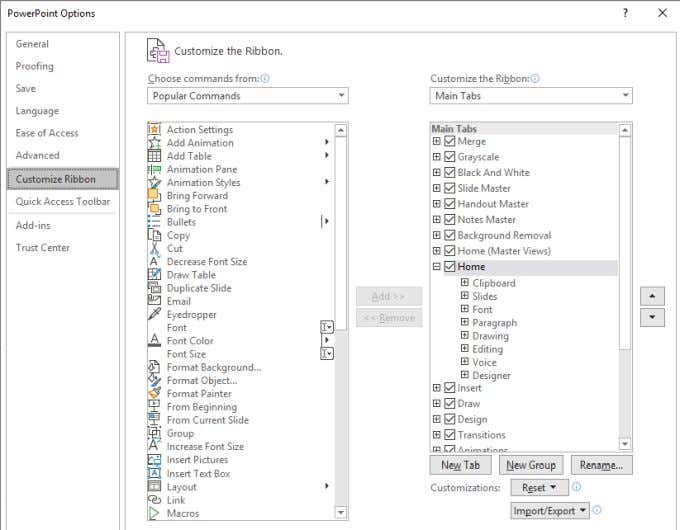The height and width of the screenshot is (530, 680).
Task: Select the Email command icon
Action: [x=154, y=301]
